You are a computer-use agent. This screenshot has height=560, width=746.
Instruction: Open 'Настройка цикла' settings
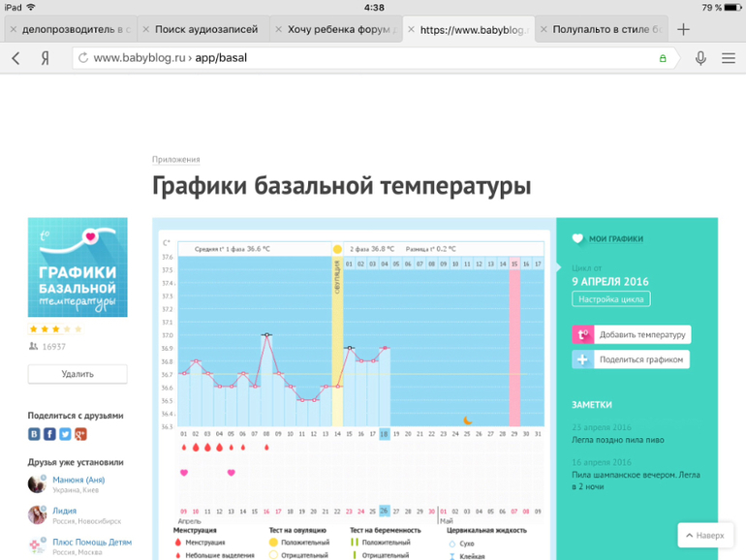coord(610,299)
